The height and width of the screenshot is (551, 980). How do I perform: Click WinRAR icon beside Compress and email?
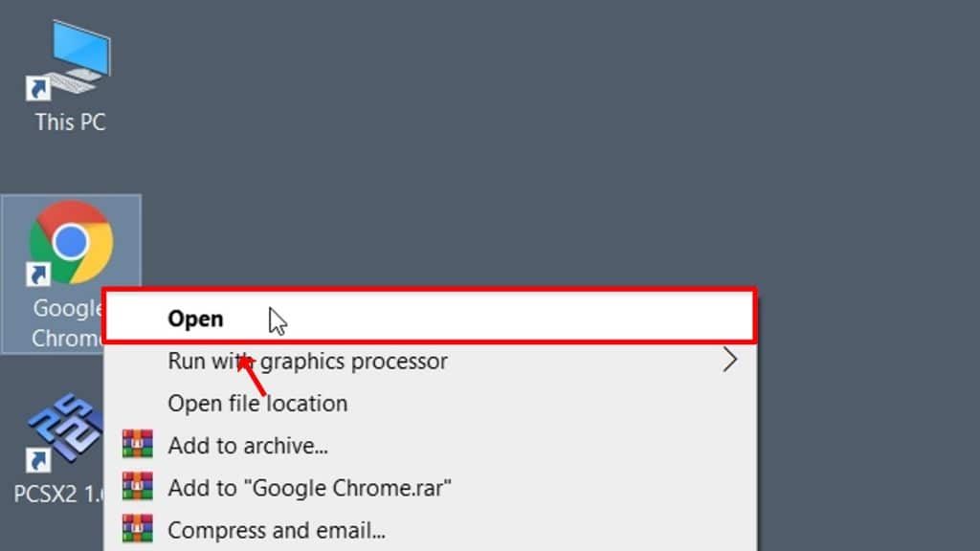(x=138, y=528)
